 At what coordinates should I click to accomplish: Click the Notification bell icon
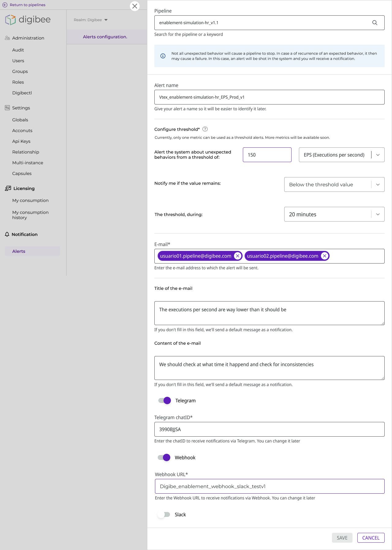tap(7, 234)
